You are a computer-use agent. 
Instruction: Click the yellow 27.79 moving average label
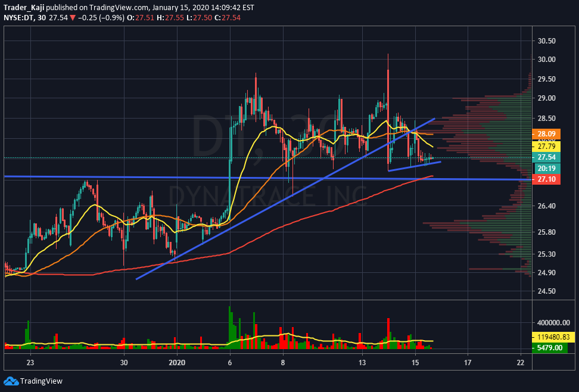(546, 147)
